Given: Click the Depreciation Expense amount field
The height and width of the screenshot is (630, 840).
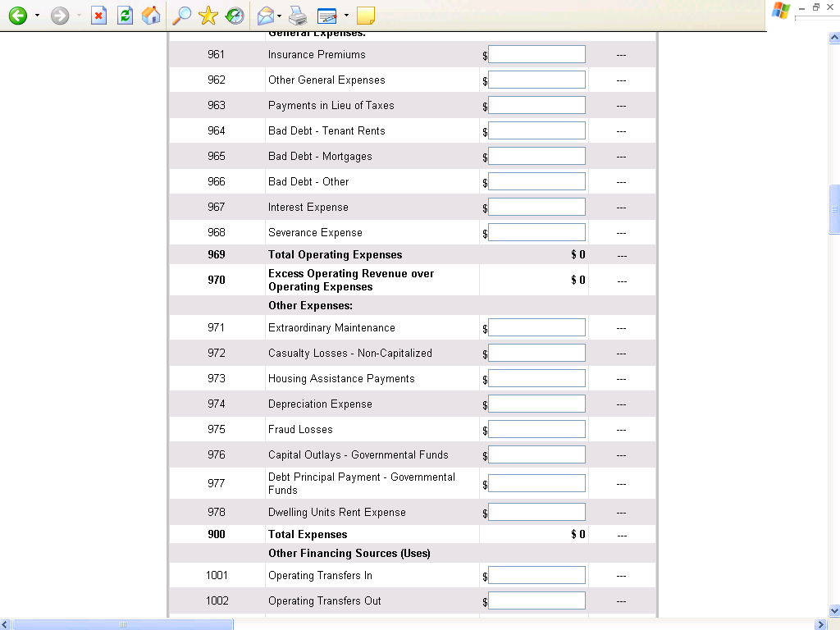Looking at the screenshot, I should point(536,404).
